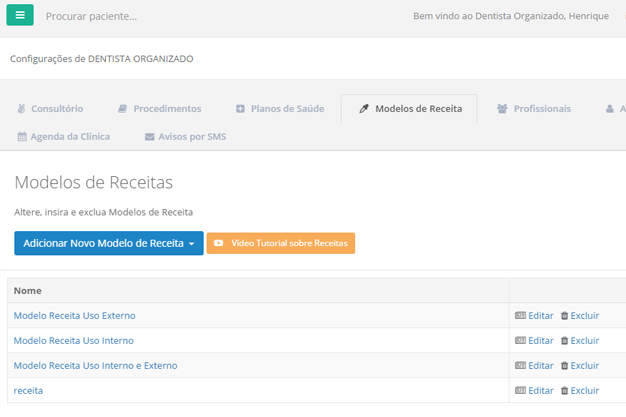
Task: Open the 'receita' model link
Action: coord(28,390)
